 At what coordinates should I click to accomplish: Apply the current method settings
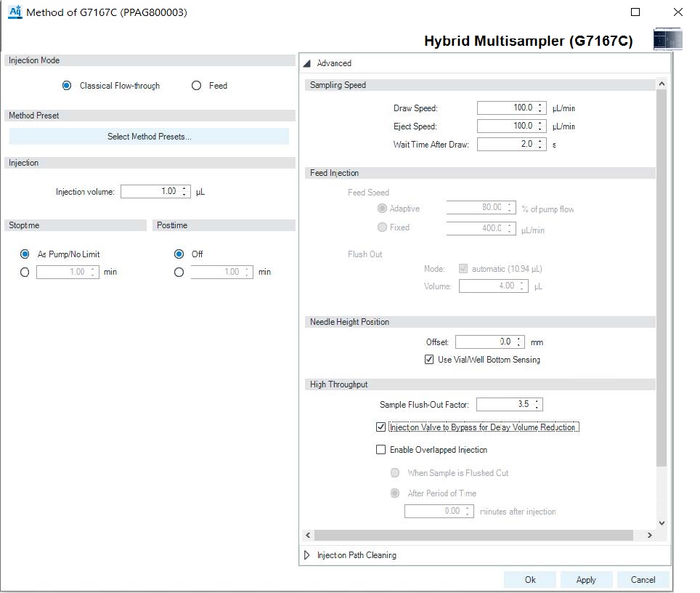586,579
